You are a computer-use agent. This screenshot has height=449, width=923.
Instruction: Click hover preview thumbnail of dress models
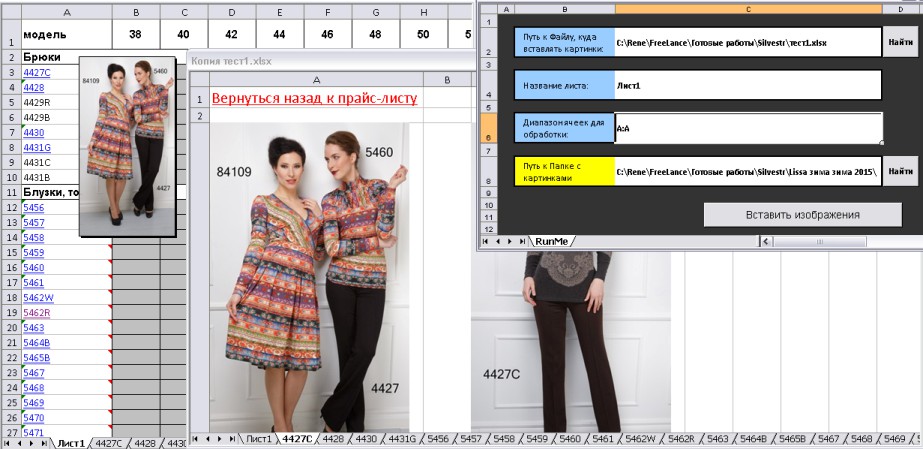point(128,147)
